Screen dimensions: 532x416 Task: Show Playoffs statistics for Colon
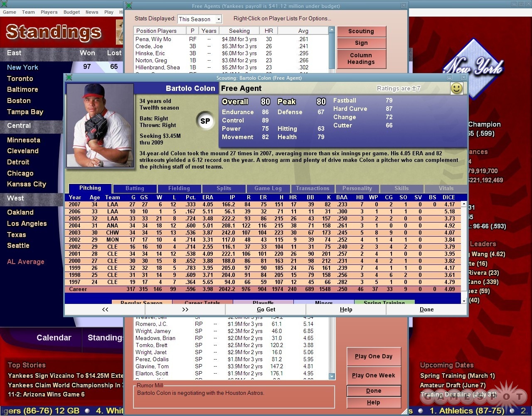click(263, 303)
